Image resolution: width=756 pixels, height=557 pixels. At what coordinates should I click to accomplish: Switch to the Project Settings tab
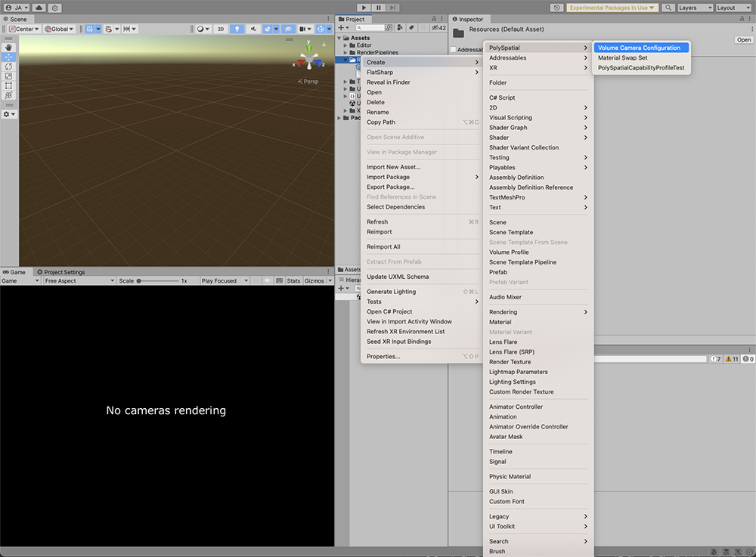point(60,272)
